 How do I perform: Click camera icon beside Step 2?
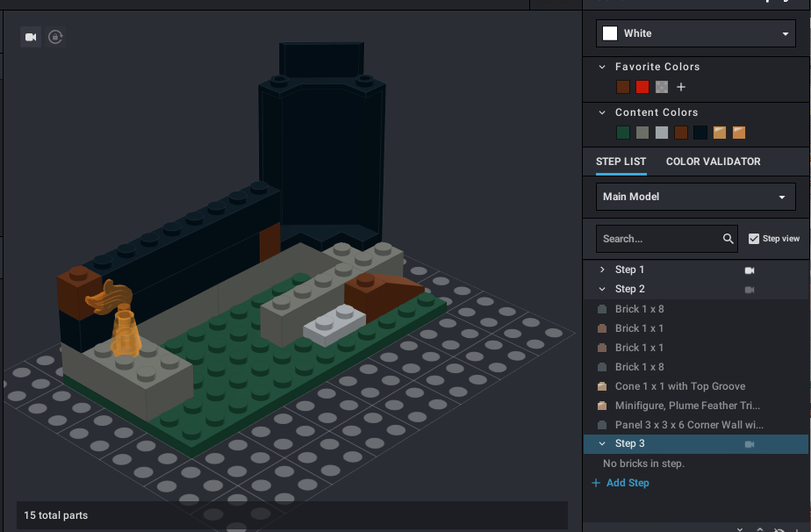(750, 290)
